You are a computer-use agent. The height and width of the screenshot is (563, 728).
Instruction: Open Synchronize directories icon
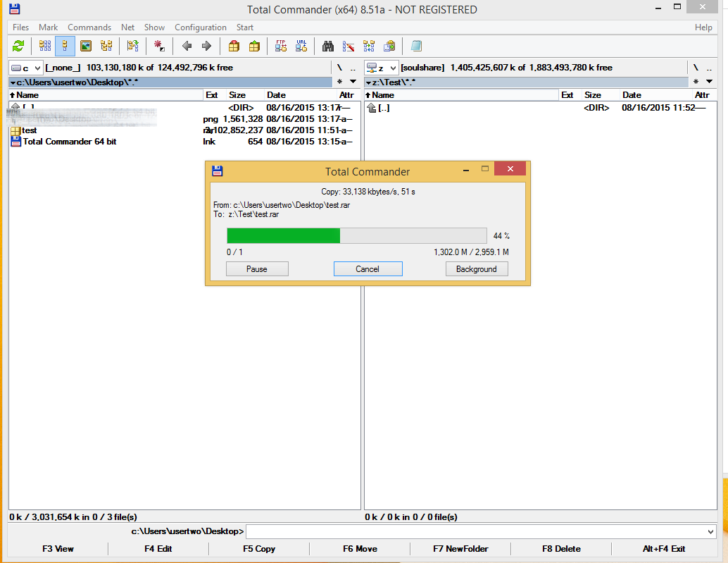(x=369, y=46)
